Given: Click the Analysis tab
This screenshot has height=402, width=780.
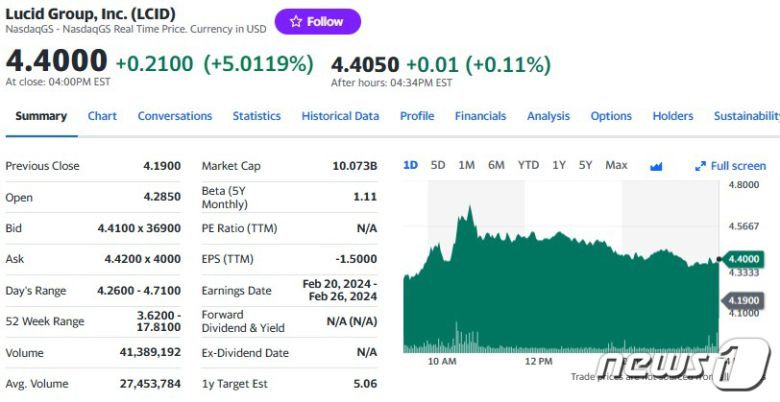Looking at the screenshot, I should pos(548,116).
